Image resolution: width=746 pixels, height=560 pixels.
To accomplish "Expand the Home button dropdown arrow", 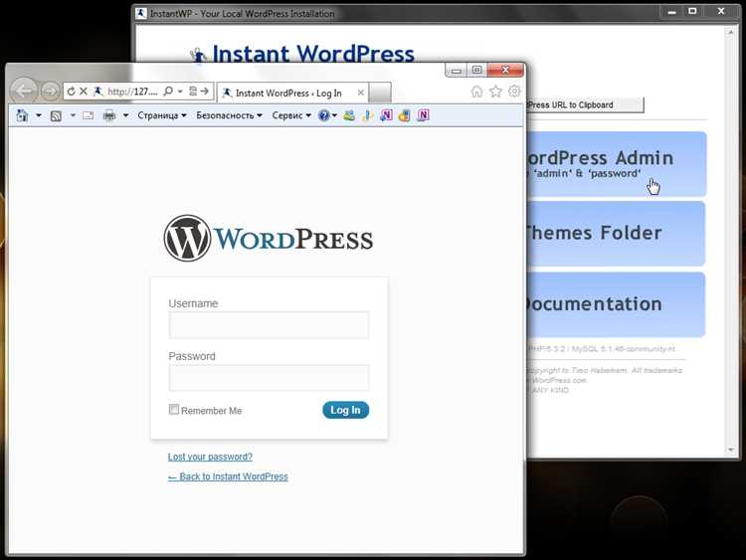I will pyautogui.click(x=39, y=115).
